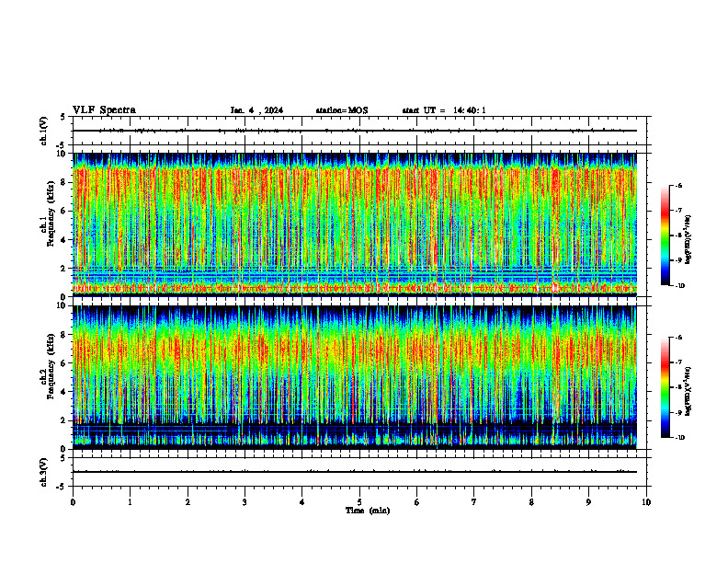Click the time axis tick label "1"
The image size is (728, 563).
(130, 502)
